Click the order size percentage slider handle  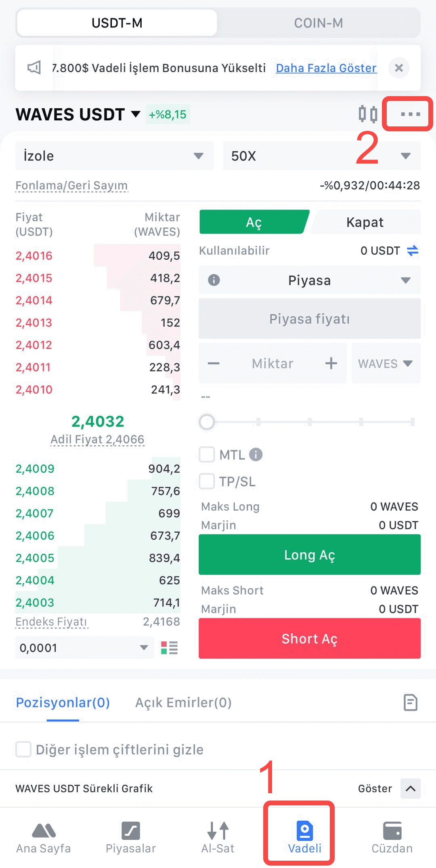pyautogui.click(x=207, y=422)
